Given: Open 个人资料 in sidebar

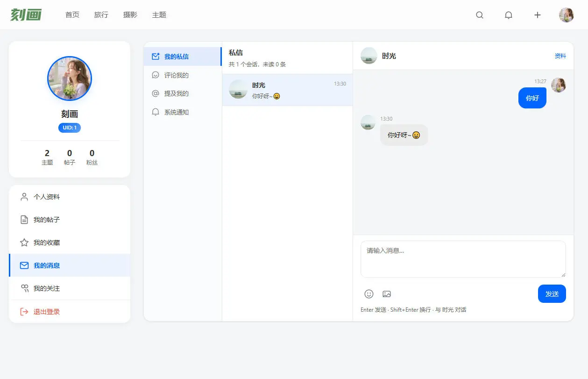Looking at the screenshot, I should point(70,197).
